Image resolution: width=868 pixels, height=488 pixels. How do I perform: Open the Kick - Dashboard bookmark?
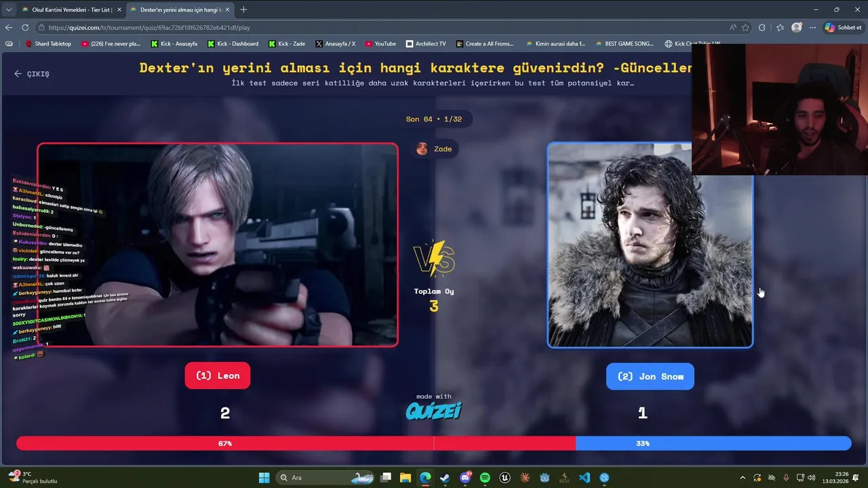(x=233, y=43)
